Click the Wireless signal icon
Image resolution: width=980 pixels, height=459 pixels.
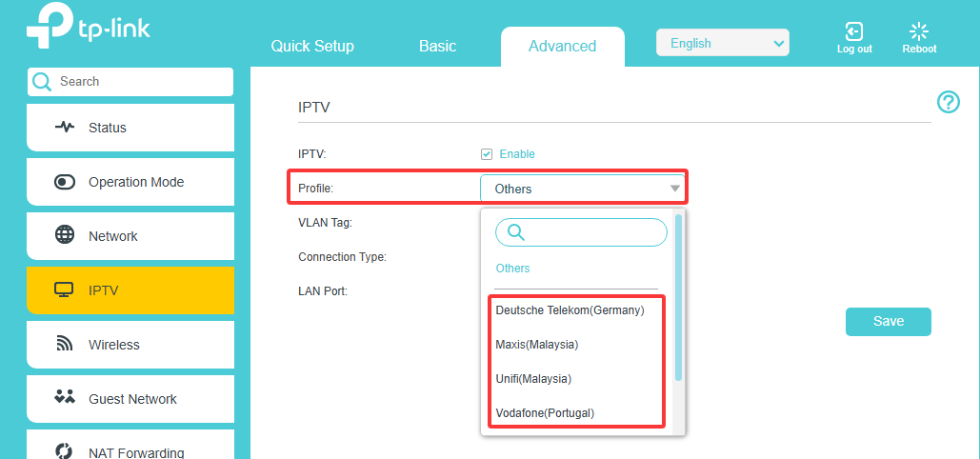pyautogui.click(x=65, y=344)
